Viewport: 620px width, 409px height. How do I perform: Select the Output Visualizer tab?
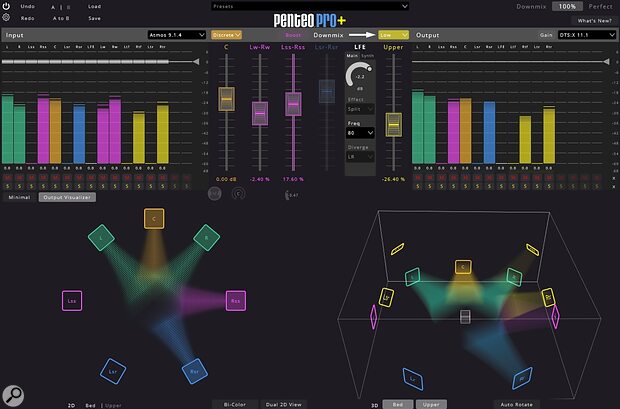pos(67,197)
